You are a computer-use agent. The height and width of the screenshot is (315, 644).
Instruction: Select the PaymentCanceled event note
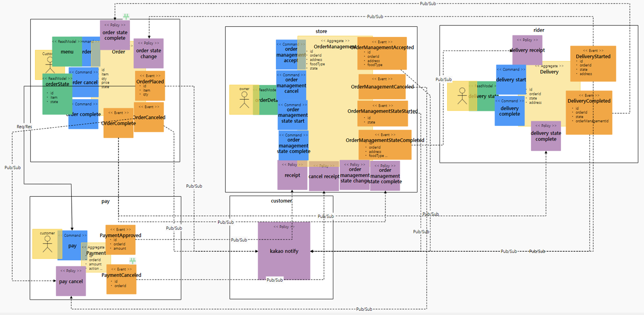click(121, 279)
